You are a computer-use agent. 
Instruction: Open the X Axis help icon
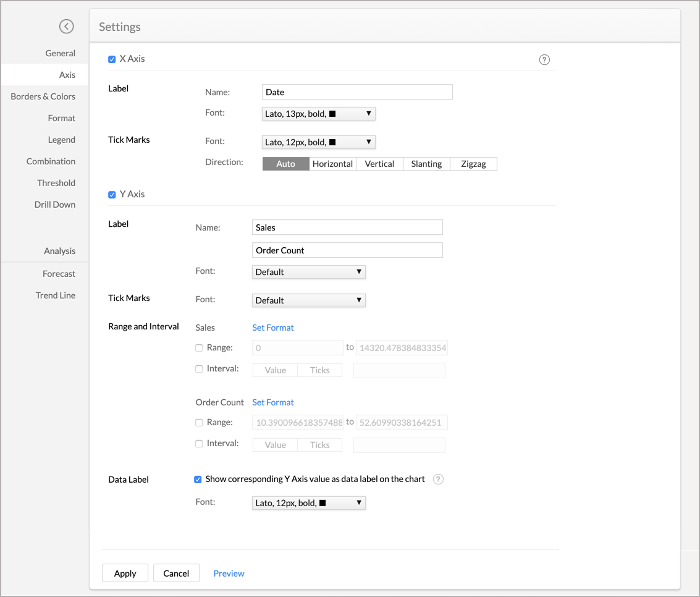coord(544,59)
